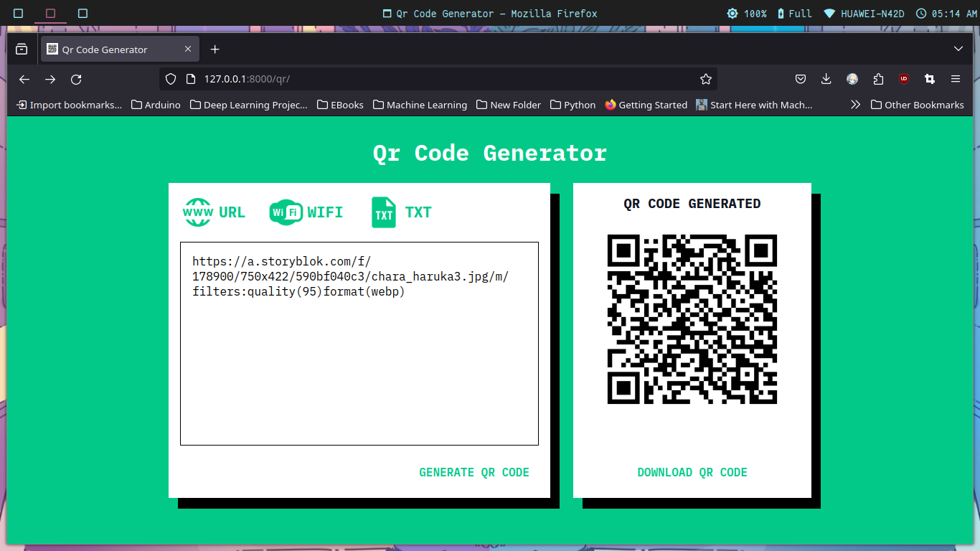The image size is (980, 551).
Task: Click the generated QR code image
Action: (x=692, y=319)
